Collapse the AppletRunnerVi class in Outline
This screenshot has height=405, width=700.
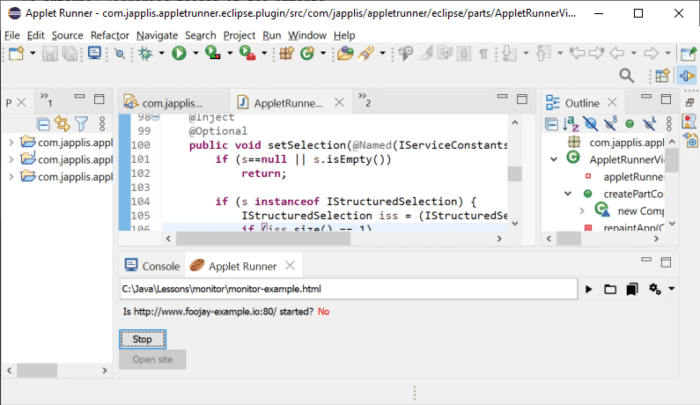click(554, 159)
